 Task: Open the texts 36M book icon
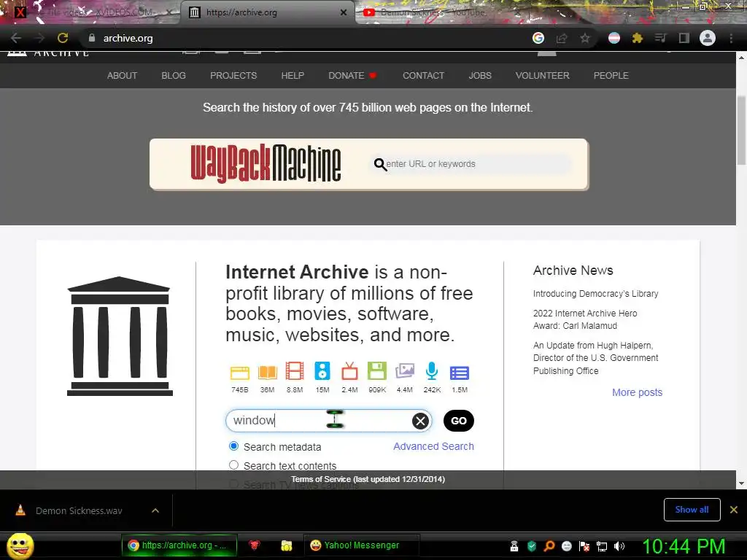(267, 373)
